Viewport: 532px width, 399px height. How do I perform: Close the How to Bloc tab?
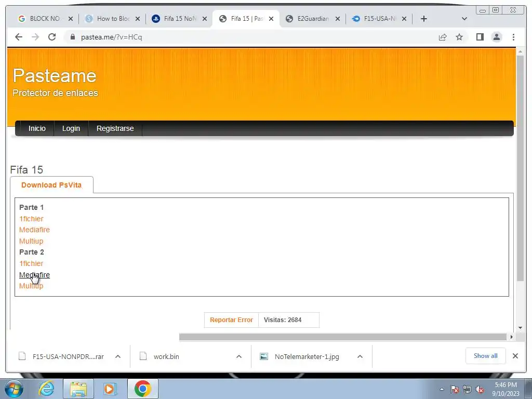pyautogui.click(x=137, y=19)
